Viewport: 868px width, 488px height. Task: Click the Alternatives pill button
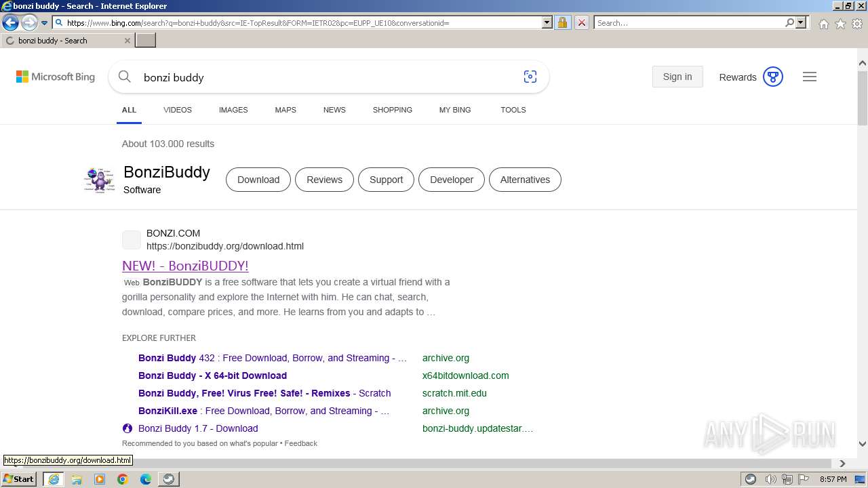525,180
